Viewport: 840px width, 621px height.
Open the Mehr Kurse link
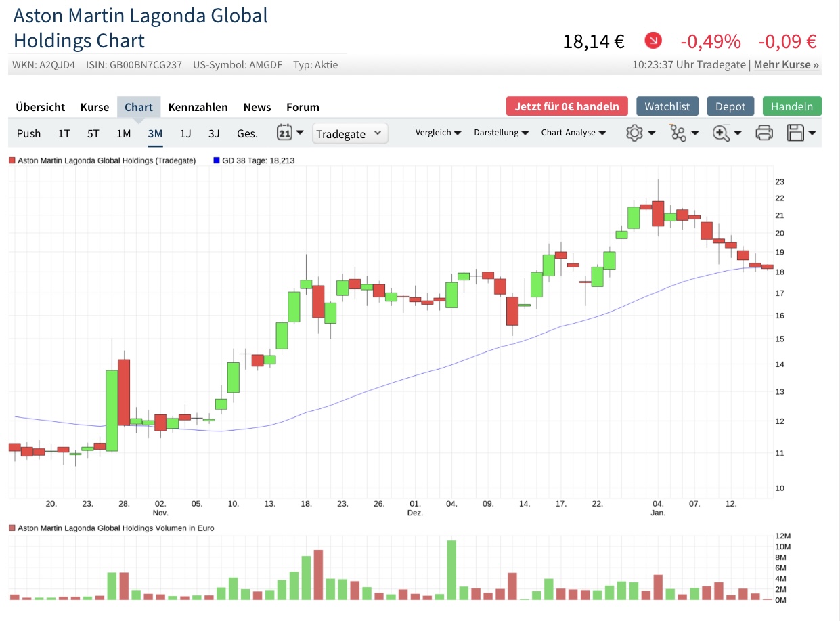point(787,65)
